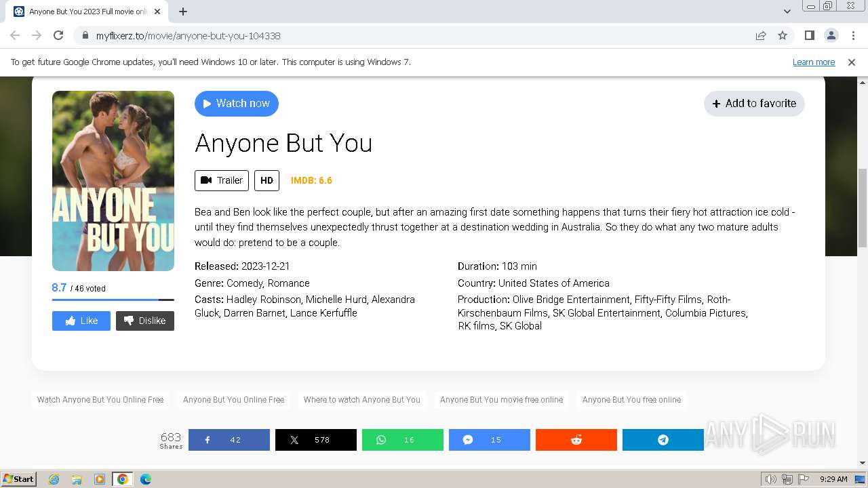The height and width of the screenshot is (488, 868).
Task: Open the Learn more link
Action: (x=814, y=62)
